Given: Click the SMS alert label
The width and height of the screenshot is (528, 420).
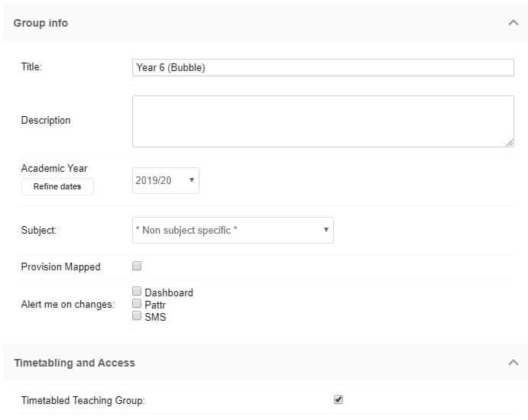Looking at the screenshot, I should point(155,317).
